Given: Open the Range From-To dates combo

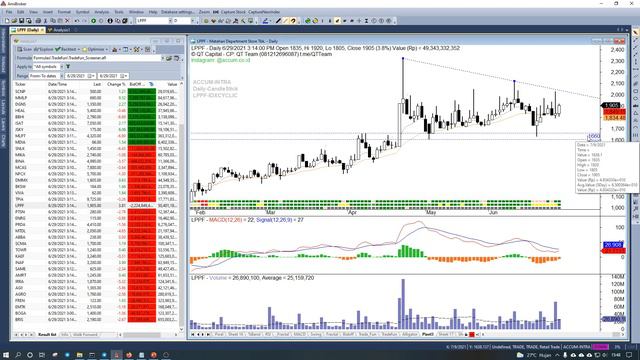Looking at the screenshot, I should click(x=46, y=76).
